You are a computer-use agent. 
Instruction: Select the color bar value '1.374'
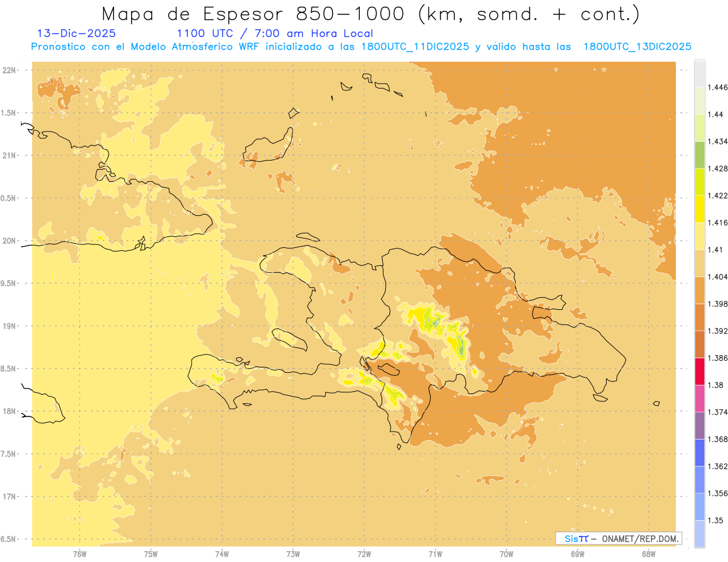tap(718, 412)
